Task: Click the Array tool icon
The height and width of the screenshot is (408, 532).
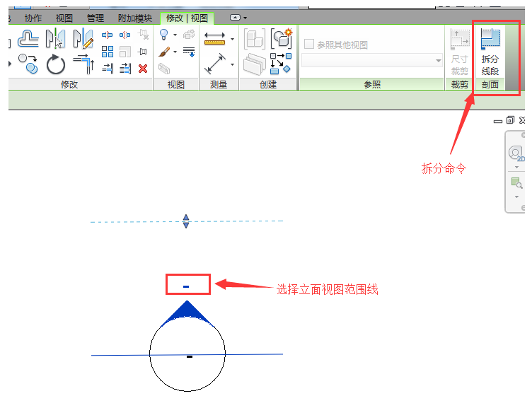Action: pos(108,52)
